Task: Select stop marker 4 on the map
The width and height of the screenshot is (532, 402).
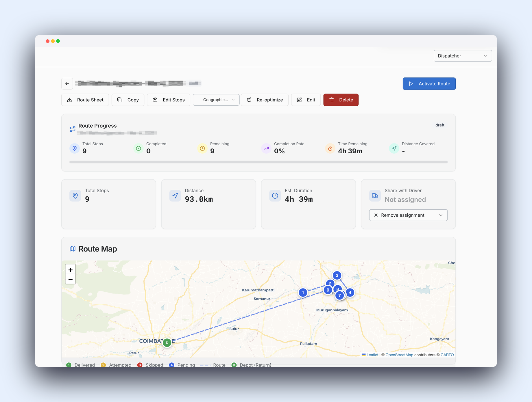Action: point(350,293)
